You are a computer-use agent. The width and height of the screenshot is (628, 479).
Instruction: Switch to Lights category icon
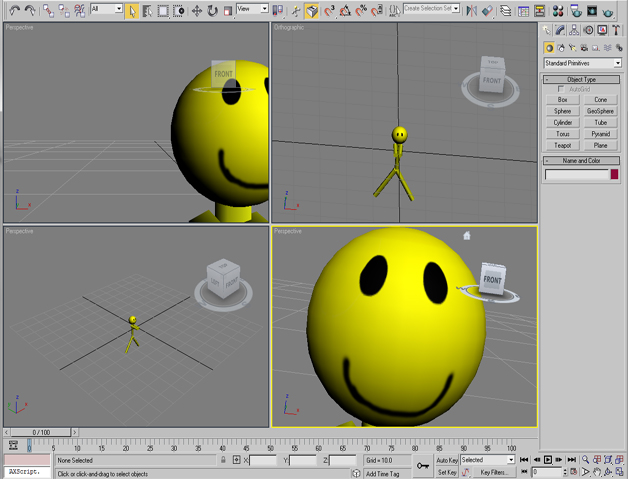pyautogui.click(x=572, y=48)
